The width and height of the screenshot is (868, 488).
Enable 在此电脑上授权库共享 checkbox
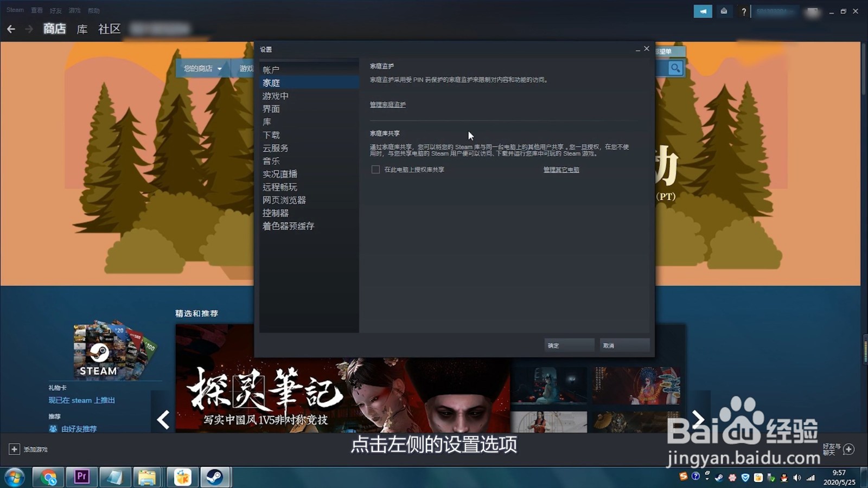click(375, 169)
